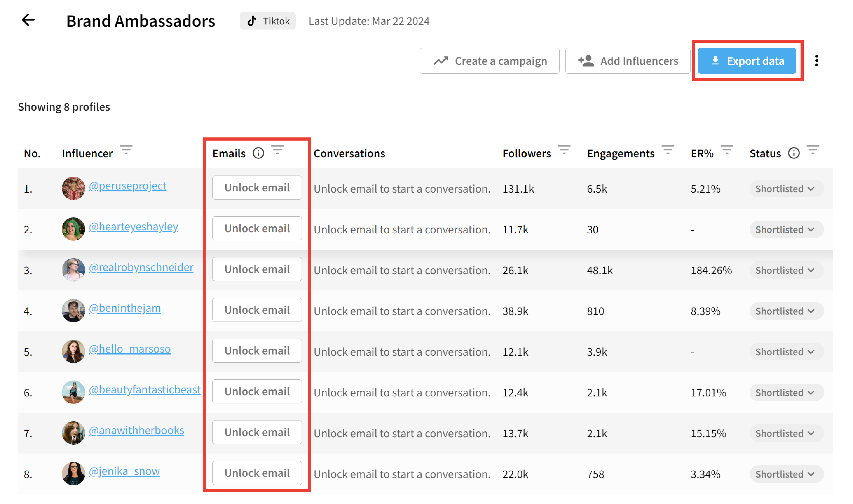Unlock email for @hearteyeshayley
Screen dimensions: 853x504
[257, 228]
